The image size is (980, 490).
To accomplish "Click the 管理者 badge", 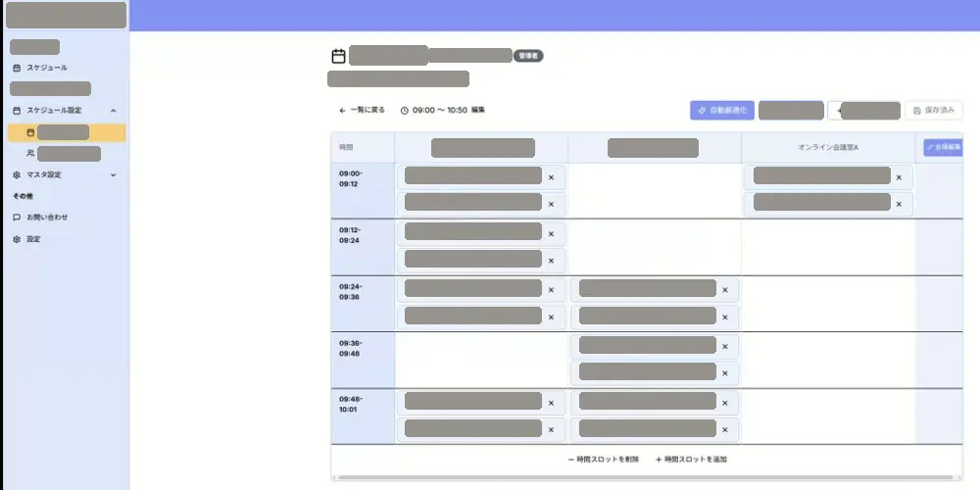I will pyautogui.click(x=528, y=56).
